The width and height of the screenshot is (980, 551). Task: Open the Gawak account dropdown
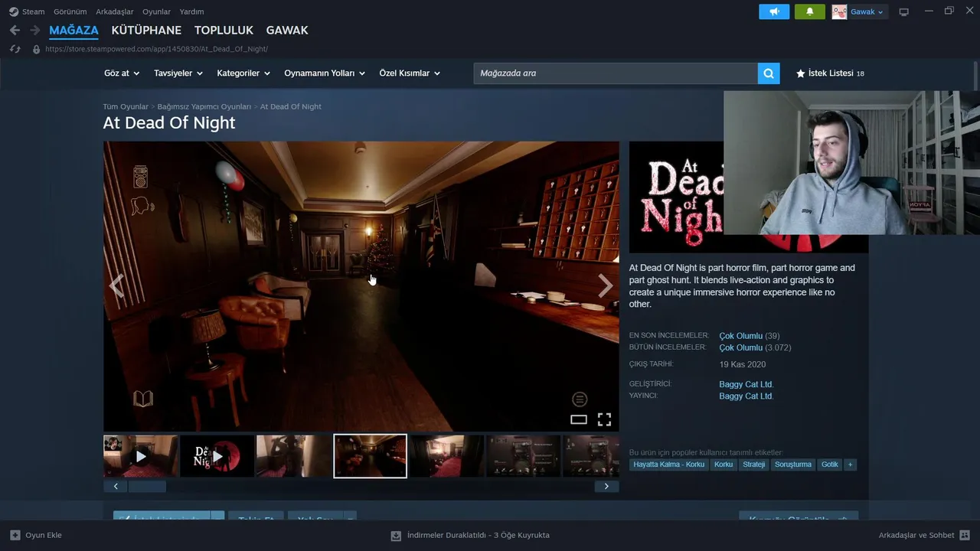coord(867,11)
